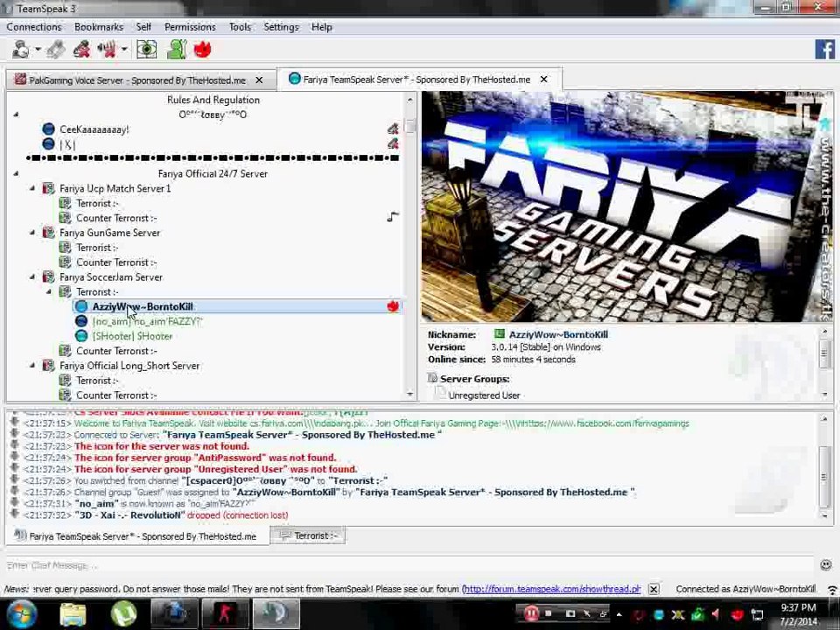Select the user [SHooter] SHooter
The image size is (840, 630).
pyautogui.click(x=132, y=336)
